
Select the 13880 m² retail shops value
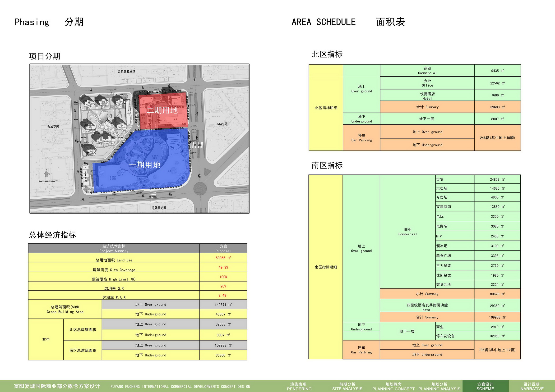tap(497, 206)
